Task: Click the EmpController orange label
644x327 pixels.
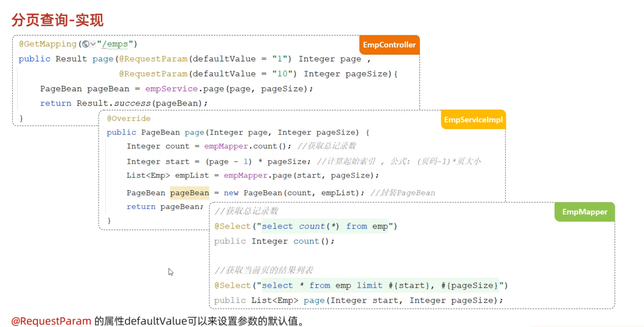Action: pos(389,45)
